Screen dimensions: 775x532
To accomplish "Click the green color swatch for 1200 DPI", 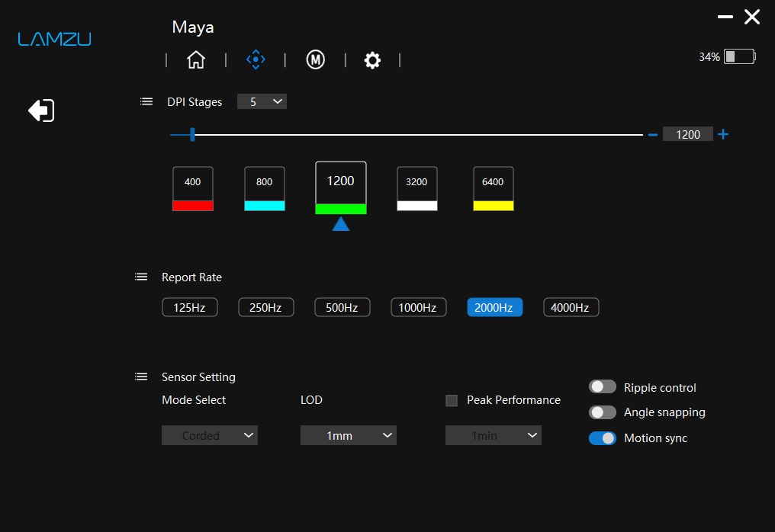I will point(340,208).
